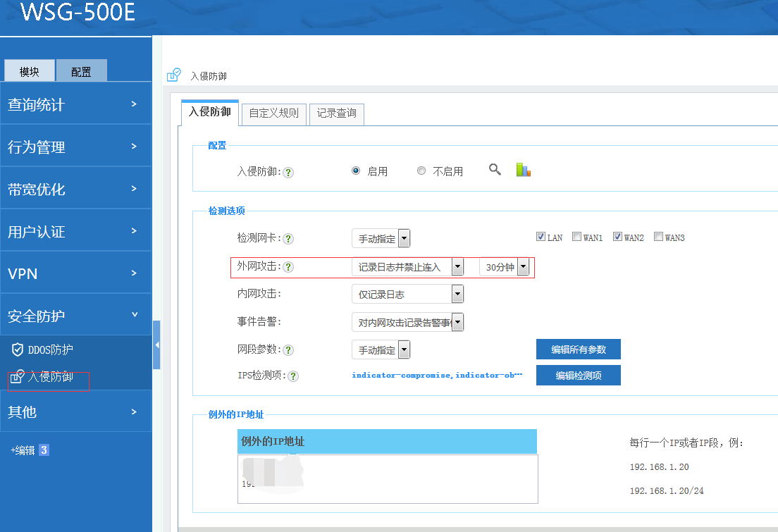Click the 编辑检测项 button
Image resolution: width=778 pixels, height=532 pixels.
coord(578,376)
